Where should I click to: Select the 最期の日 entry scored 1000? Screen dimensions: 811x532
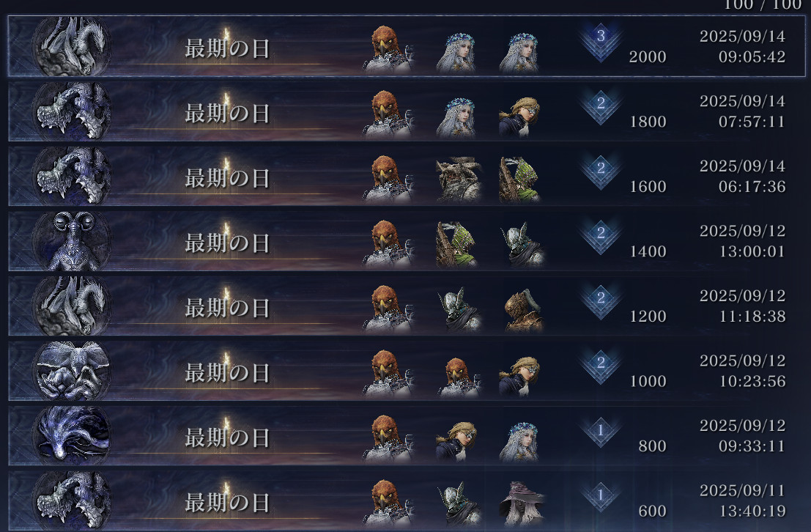pyautogui.click(x=407, y=371)
